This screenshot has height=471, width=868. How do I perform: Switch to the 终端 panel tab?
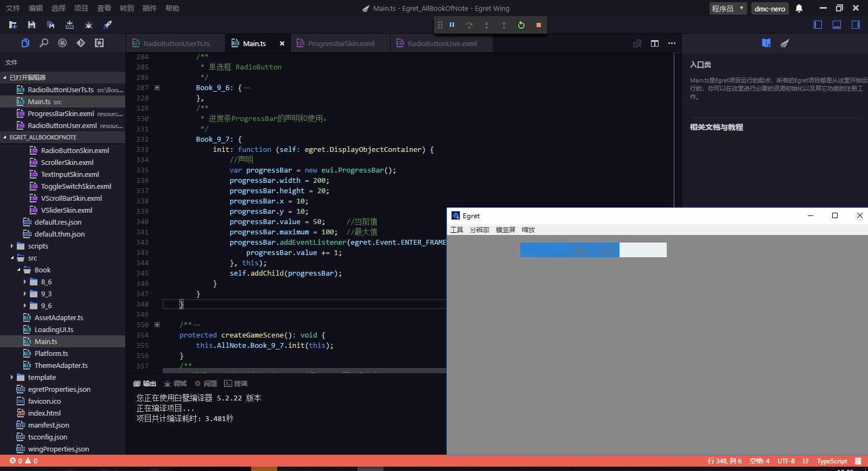[x=236, y=384]
